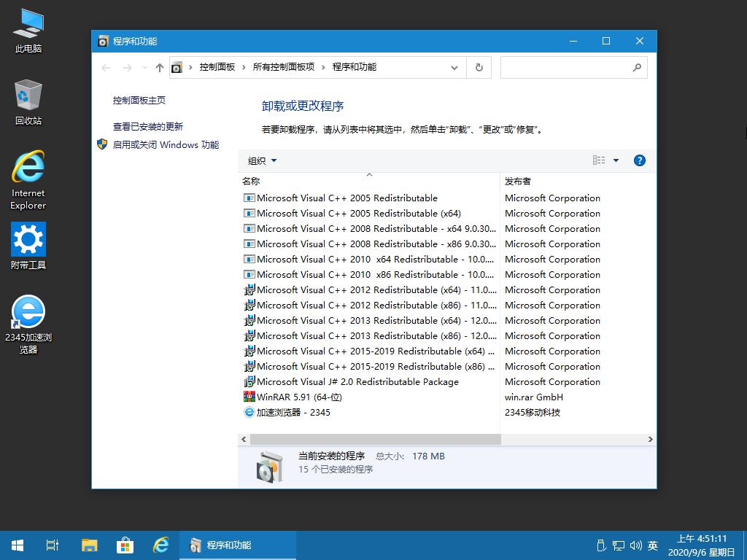
Task: Click the USB device tray icon
Action: click(x=601, y=545)
